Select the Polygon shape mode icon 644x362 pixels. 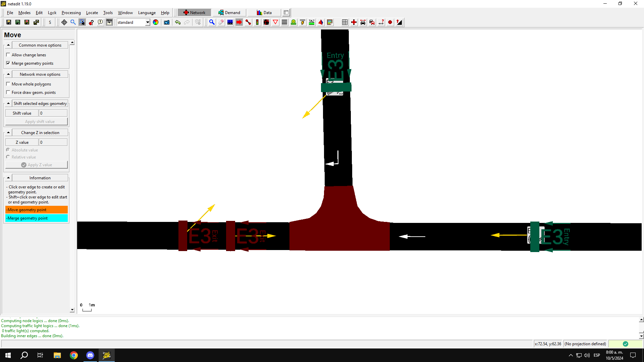click(x=321, y=22)
